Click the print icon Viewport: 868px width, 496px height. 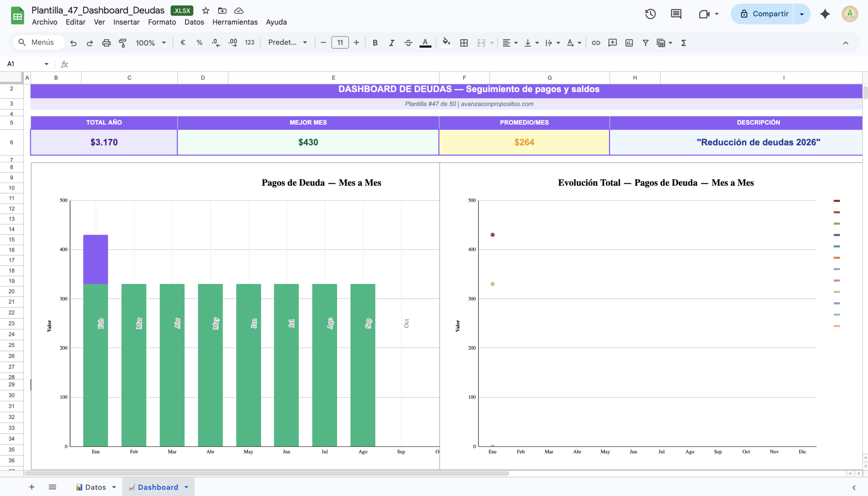tap(106, 43)
